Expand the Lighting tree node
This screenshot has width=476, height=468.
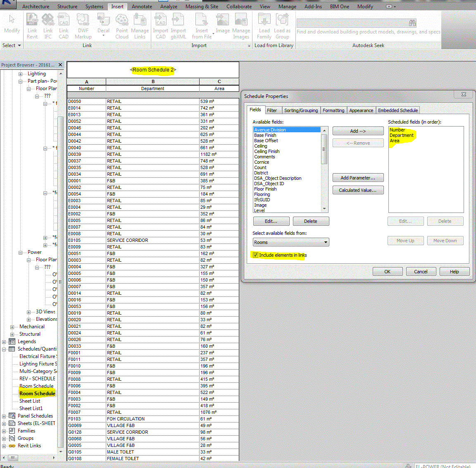pos(20,74)
